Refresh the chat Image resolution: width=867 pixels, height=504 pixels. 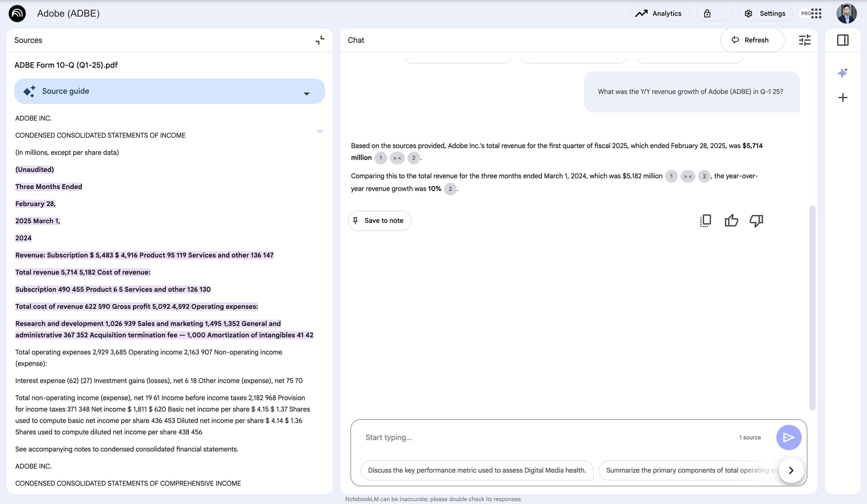752,40
